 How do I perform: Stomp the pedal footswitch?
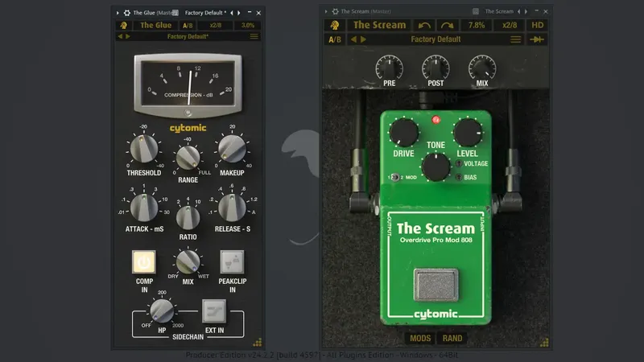click(x=436, y=285)
